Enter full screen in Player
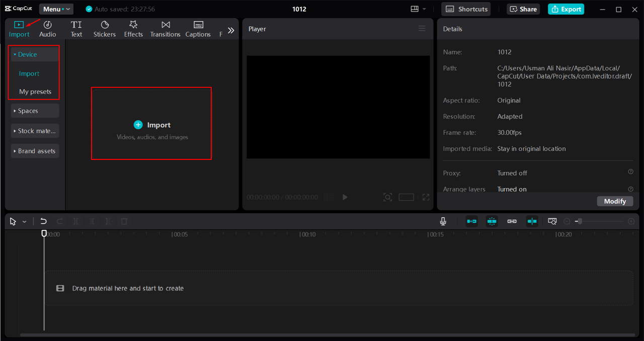The height and width of the screenshot is (341, 644). click(x=426, y=197)
